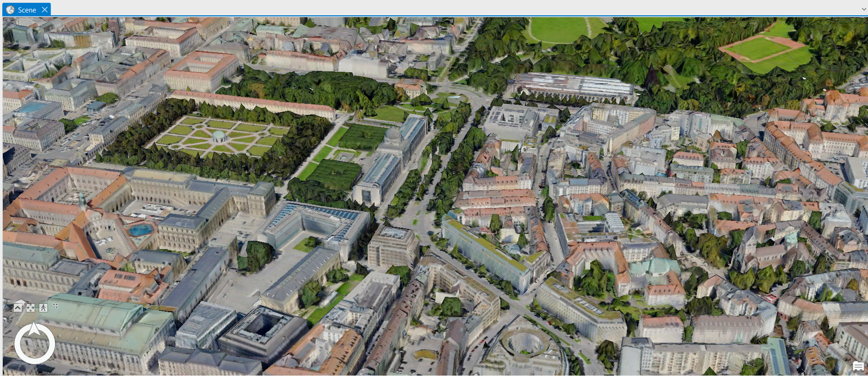Close the Scene tab
868x376 pixels.
coord(44,10)
